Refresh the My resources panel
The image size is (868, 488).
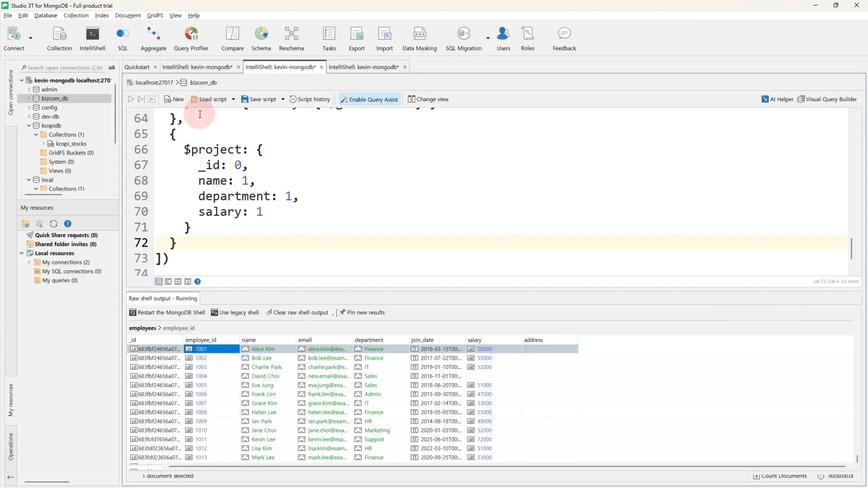tap(53, 224)
